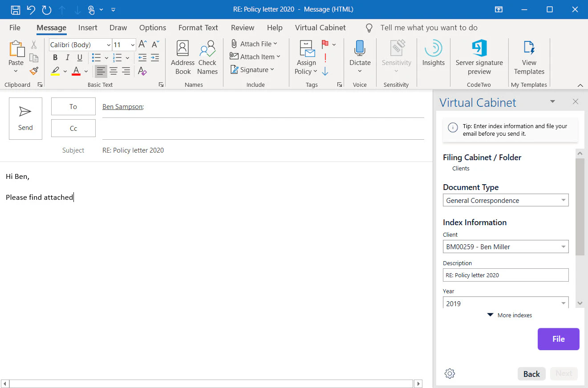Select the Check Names tool

pos(207,57)
